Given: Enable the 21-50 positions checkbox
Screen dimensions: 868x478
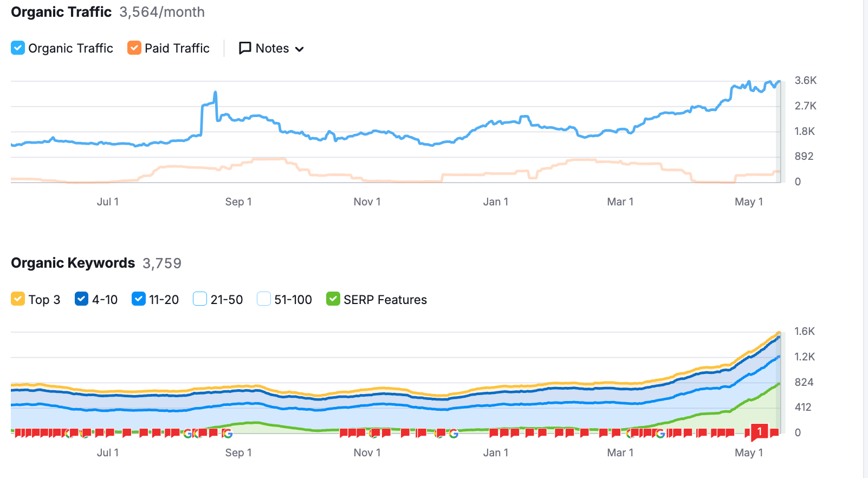Looking at the screenshot, I should [200, 299].
